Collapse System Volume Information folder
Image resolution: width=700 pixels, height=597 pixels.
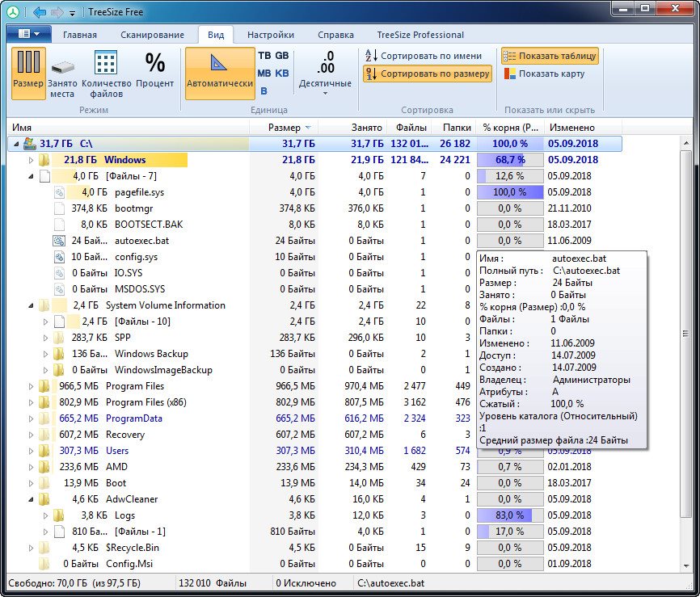pos(32,305)
